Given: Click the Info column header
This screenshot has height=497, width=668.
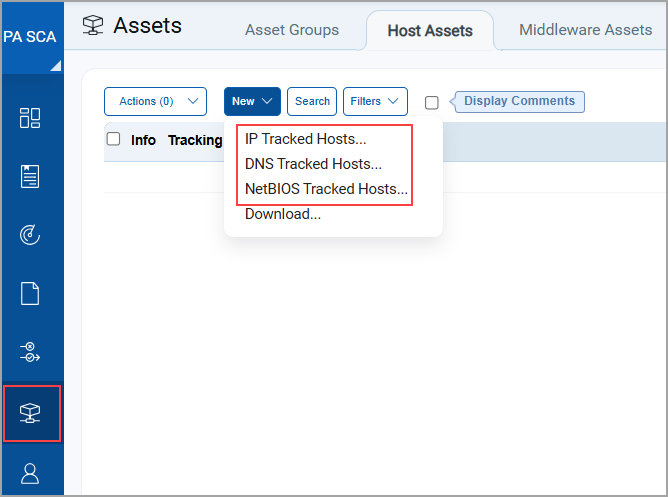Looking at the screenshot, I should [x=143, y=140].
